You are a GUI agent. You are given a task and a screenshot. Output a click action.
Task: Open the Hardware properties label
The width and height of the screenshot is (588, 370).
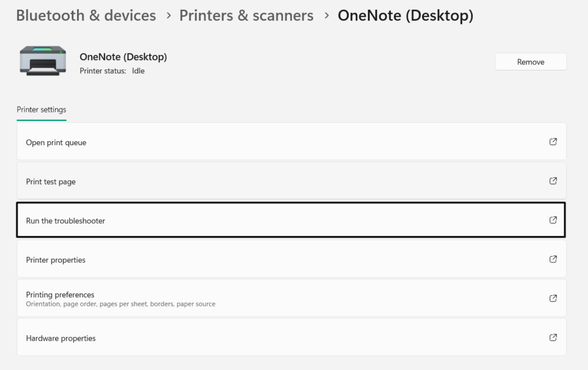[61, 338]
